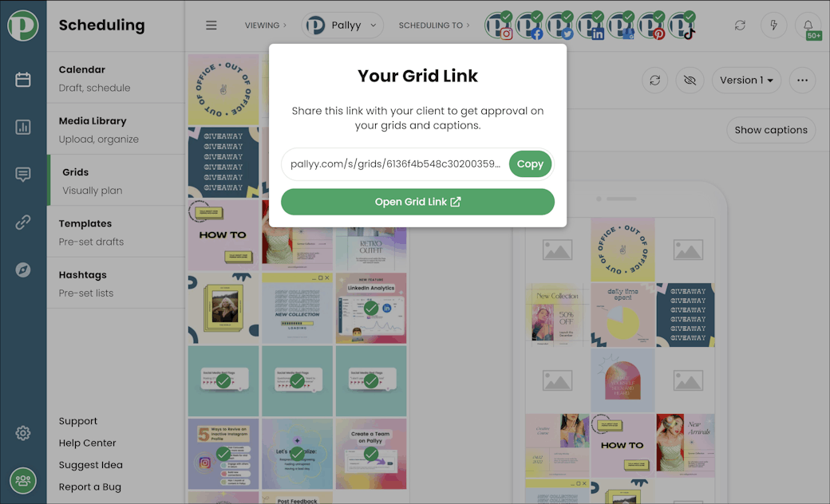
Task: Click the Report a Bug link
Action: pos(90,486)
